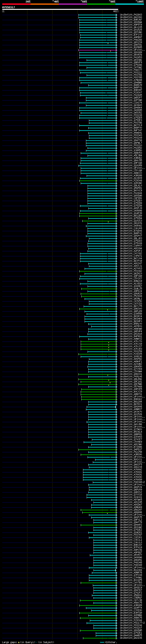Click the query end position 462

click(x=115, y=11)
